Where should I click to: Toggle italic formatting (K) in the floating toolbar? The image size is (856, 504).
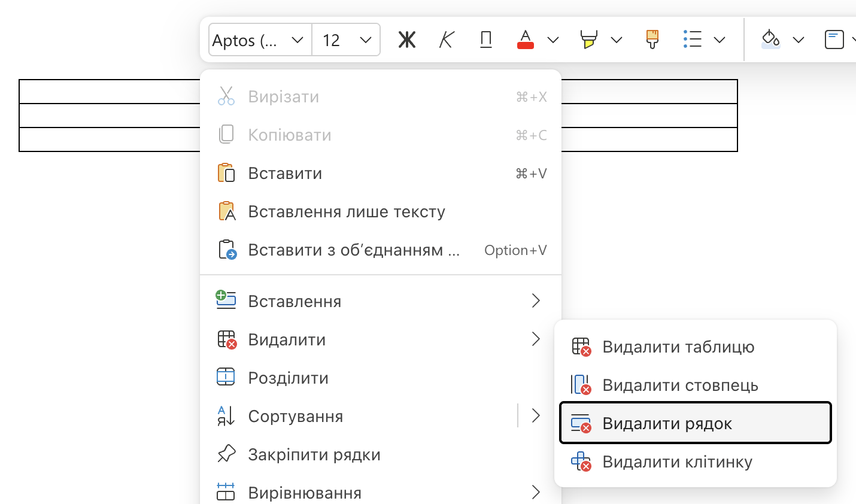pos(447,40)
